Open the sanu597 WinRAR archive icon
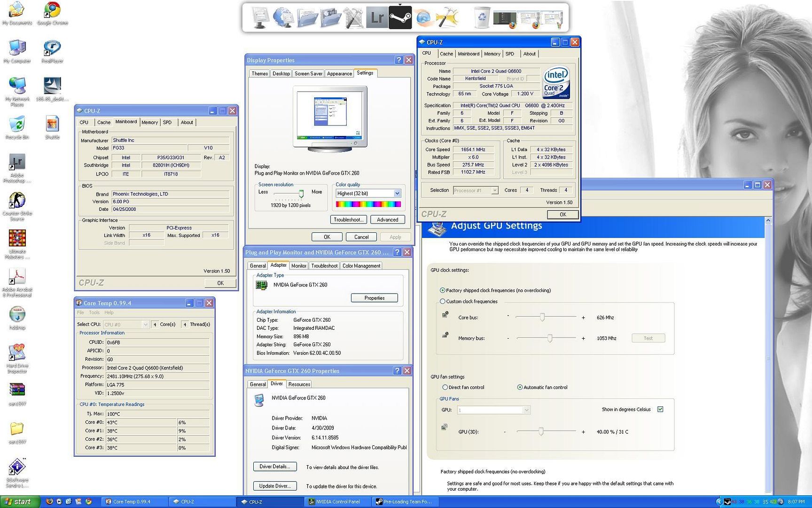This screenshot has height=508, width=812. pos(17,394)
